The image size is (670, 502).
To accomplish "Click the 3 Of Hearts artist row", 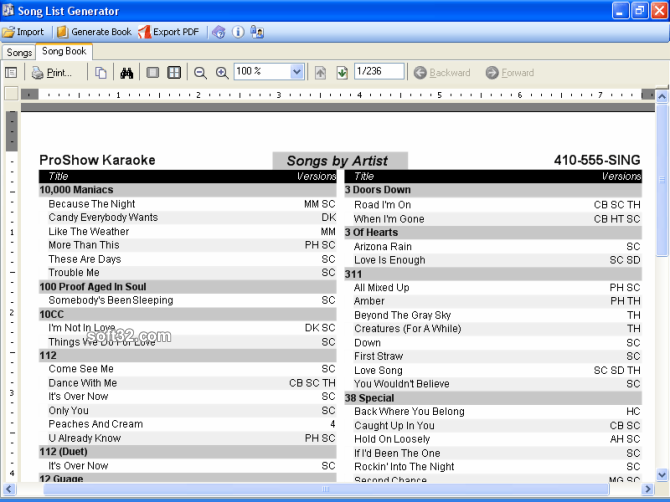I will pyautogui.click(x=493, y=232).
